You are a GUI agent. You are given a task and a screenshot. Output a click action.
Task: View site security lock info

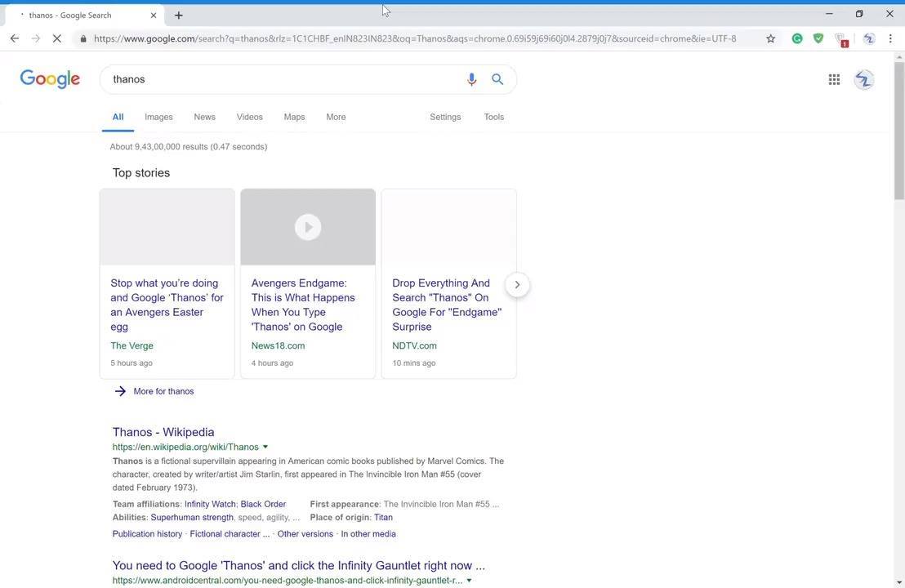(83, 38)
